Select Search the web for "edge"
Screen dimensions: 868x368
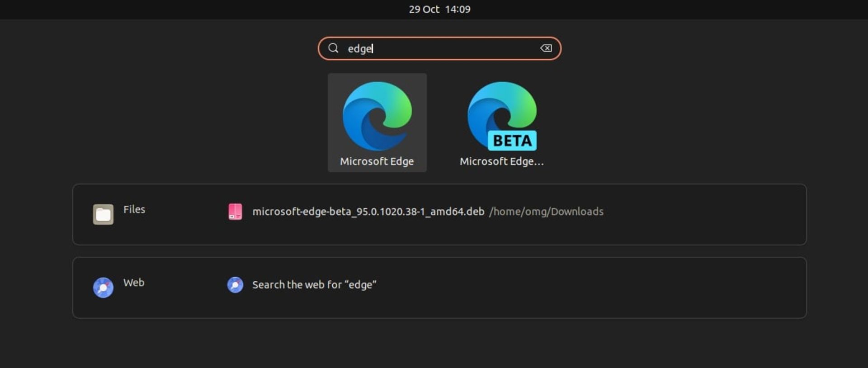coord(314,285)
